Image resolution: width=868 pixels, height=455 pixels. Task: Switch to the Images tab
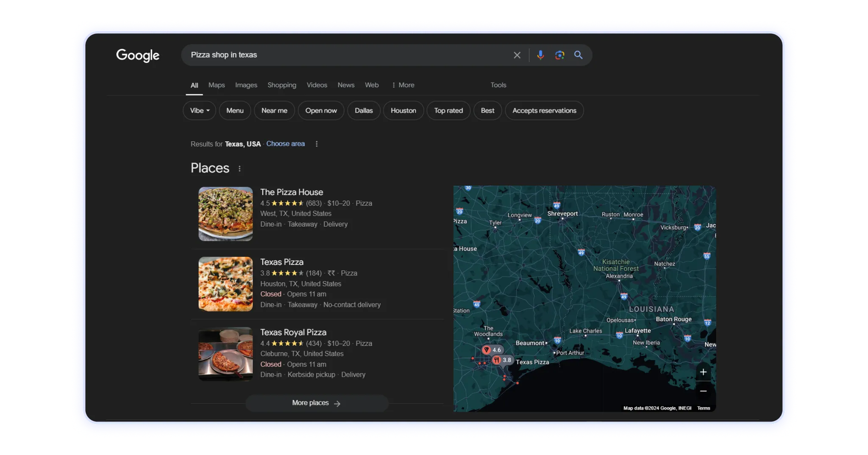click(x=246, y=85)
